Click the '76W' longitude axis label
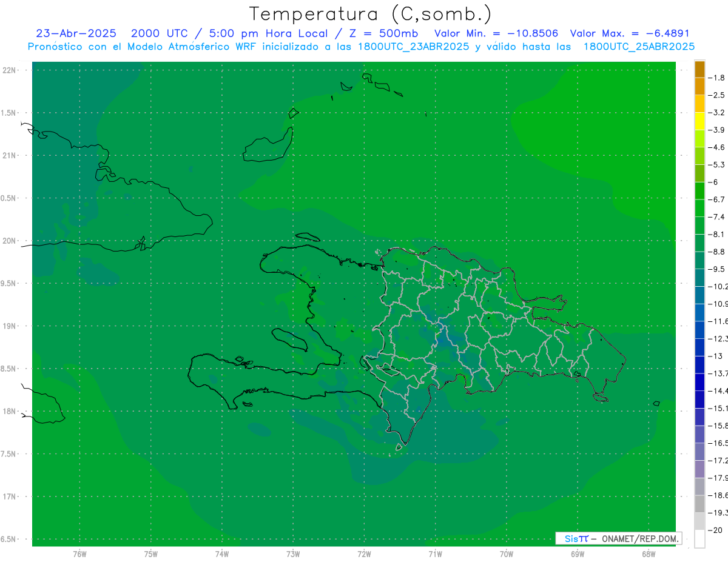Screen dimensions: 728x562 coord(79,554)
